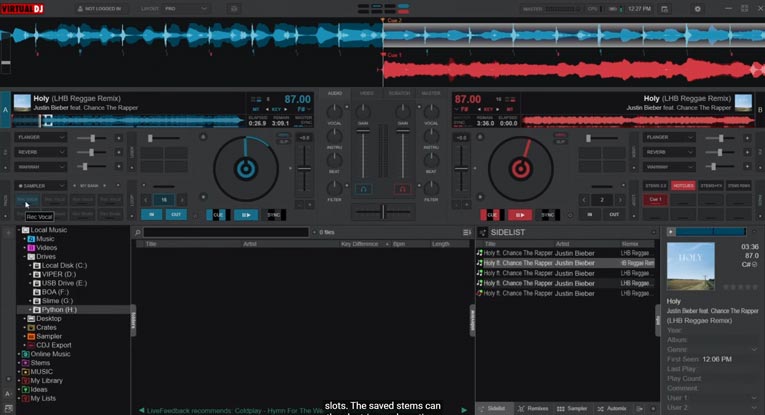765x415 pixels.
Task: Turn the right BEAT stem knob
Action: (x=431, y=160)
